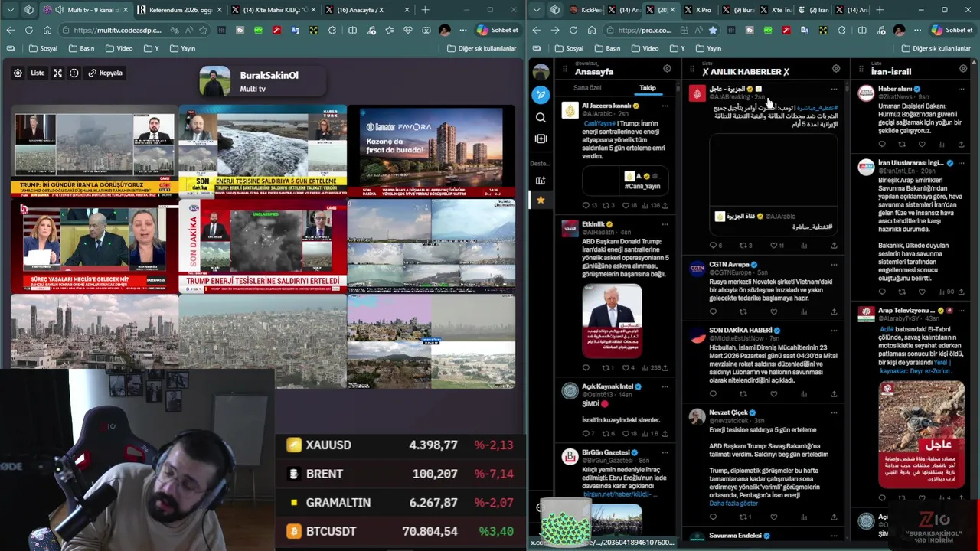Screen dimensions: 980x551
Task: Switch to Sana özel tab
Action: (587, 87)
